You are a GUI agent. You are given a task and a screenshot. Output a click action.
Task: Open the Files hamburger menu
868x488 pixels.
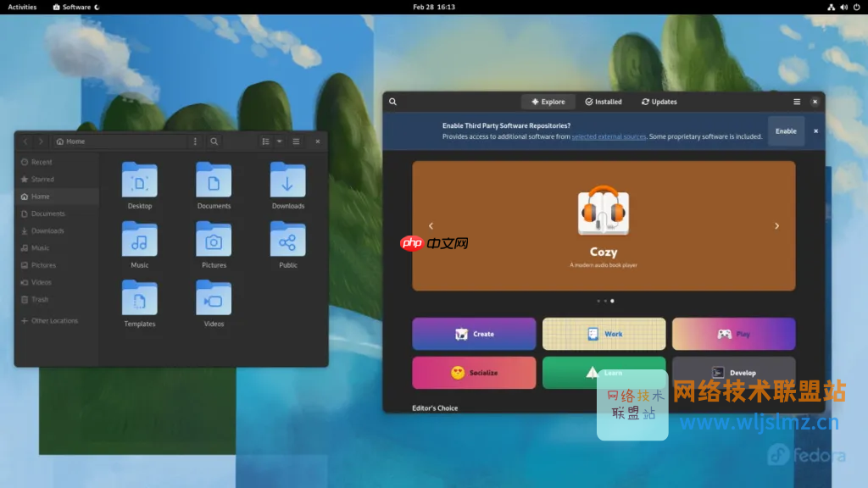point(296,141)
